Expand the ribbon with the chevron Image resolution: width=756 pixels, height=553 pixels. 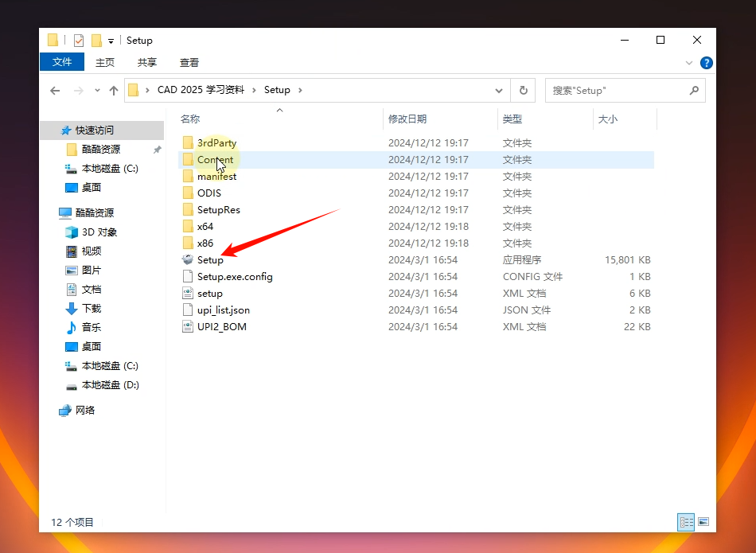point(689,63)
